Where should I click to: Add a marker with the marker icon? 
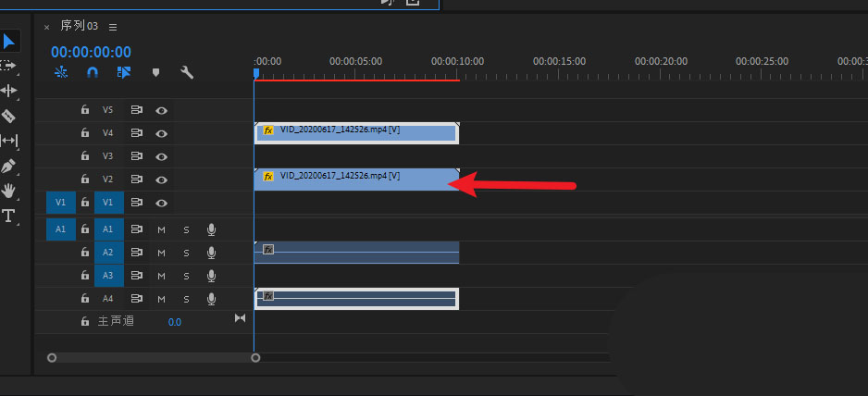(x=156, y=72)
